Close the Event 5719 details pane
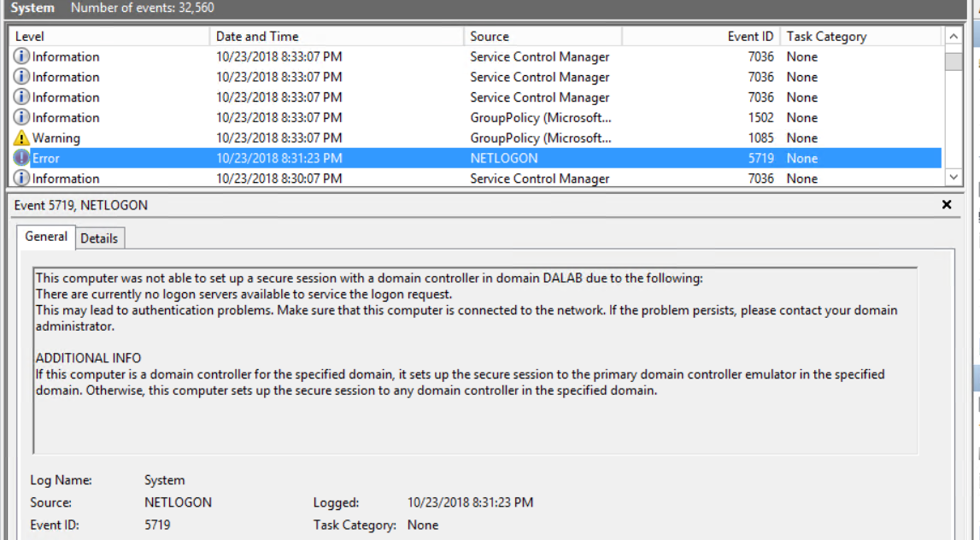The height and width of the screenshot is (540, 980). (x=946, y=205)
